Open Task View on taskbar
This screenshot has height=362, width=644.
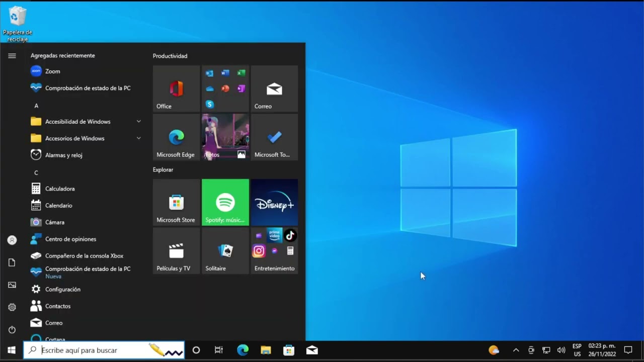[219, 350]
